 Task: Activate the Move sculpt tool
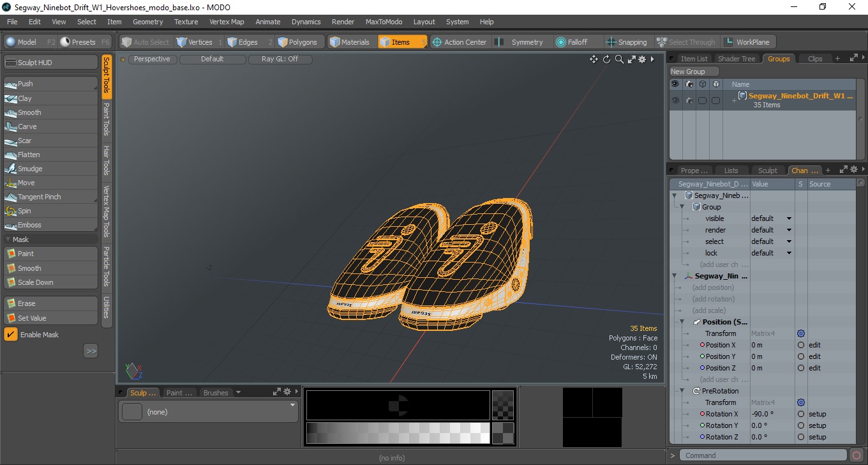tap(50, 183)
